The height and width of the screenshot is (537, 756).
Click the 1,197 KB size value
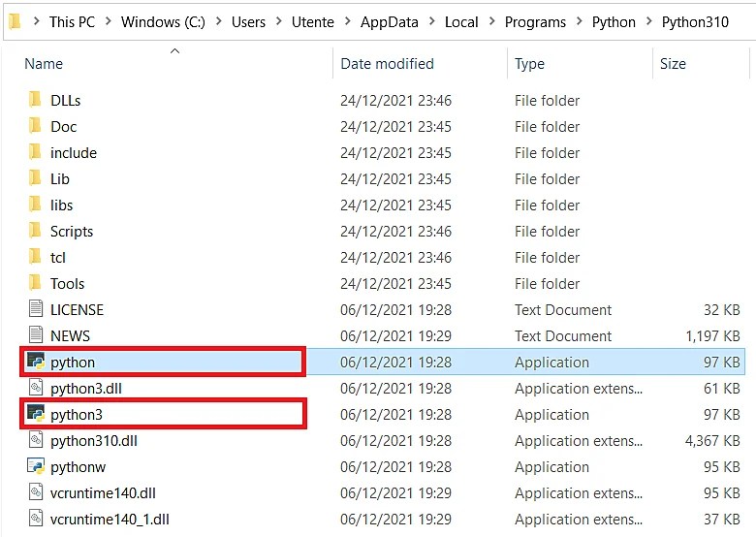point(712,335)
